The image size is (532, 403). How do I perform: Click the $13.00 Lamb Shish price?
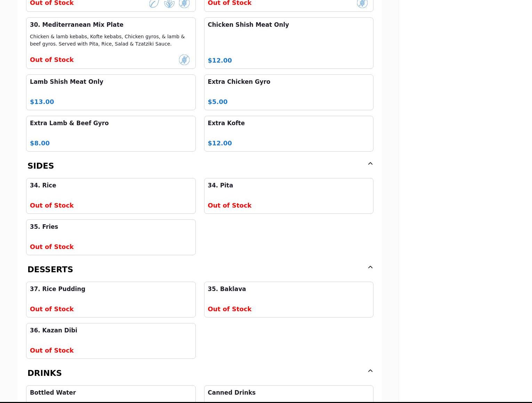[x=42, y=102]
